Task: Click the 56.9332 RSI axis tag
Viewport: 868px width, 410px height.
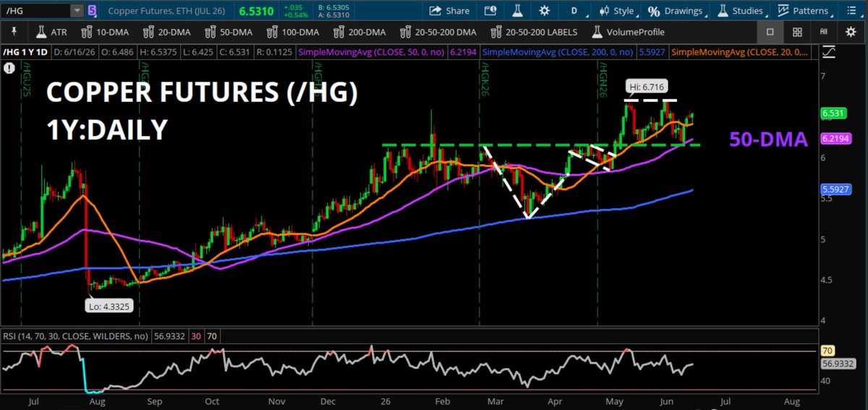Action: (x=837, y=364)
